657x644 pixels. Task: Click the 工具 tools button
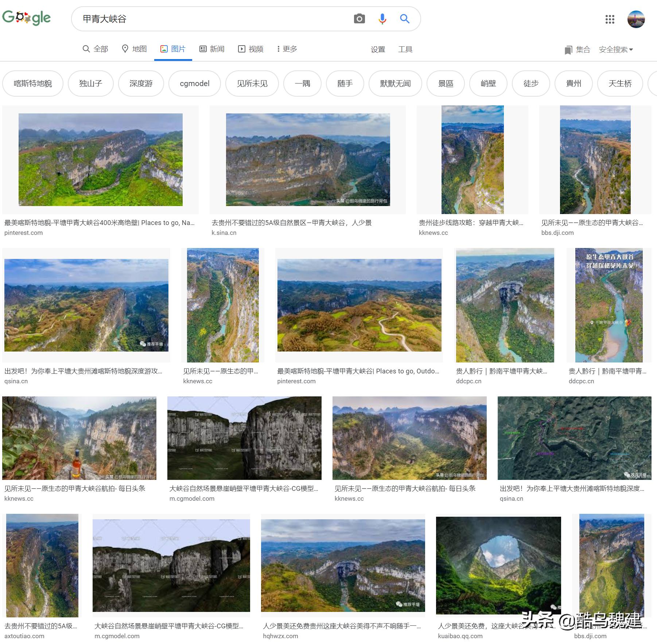pos(405,49)
